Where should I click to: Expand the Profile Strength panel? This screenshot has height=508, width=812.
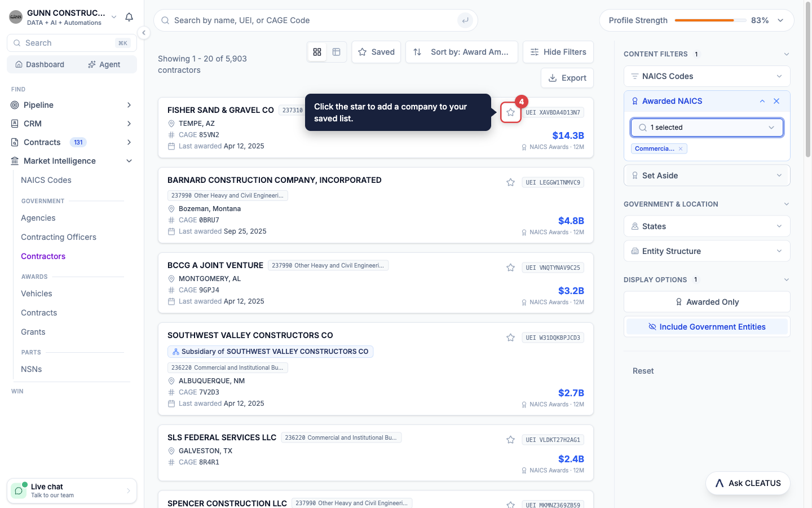pos(780,20)
